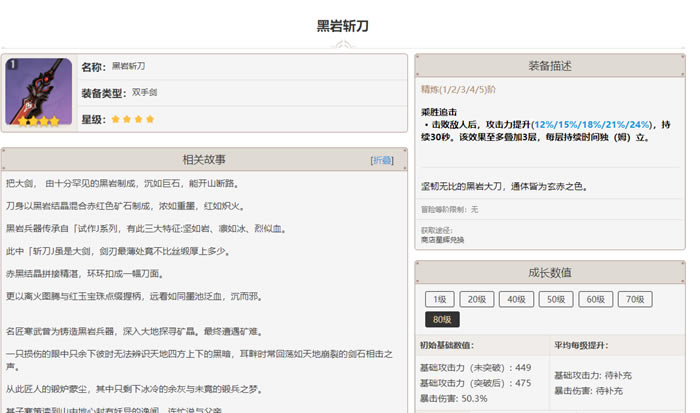Choose the 70级 level tab
700x413 pixels.
click(x=633, y=299)
